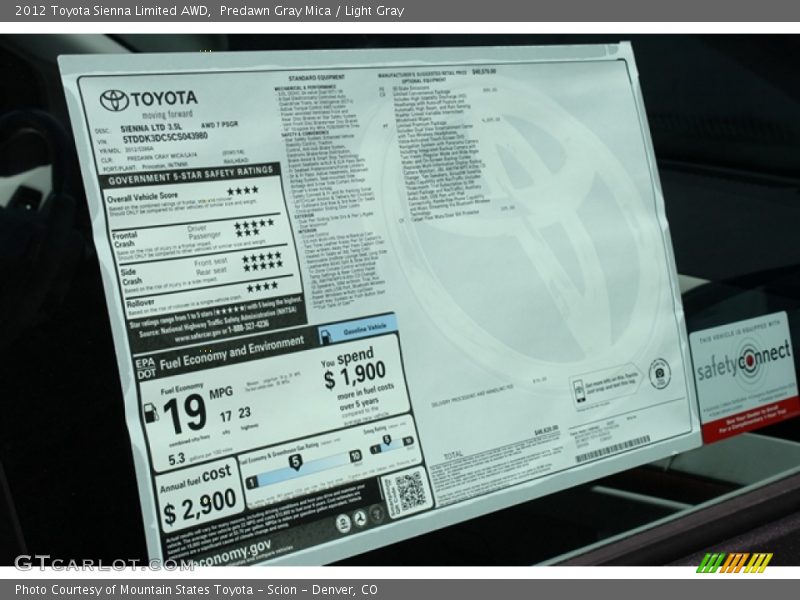Click the '2012 Toyota Sienna Limited AWD' title caption
Viewport: 800px width, 600px height.
(x=112, y=11)
